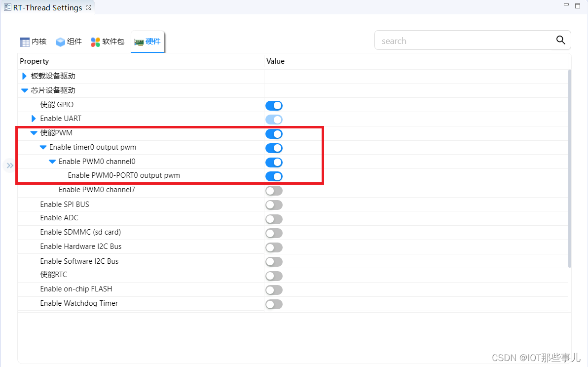The height and width of the screenshot is (367, 588).
Task: Click the search magnifier icon
Action: pos(560,40)
